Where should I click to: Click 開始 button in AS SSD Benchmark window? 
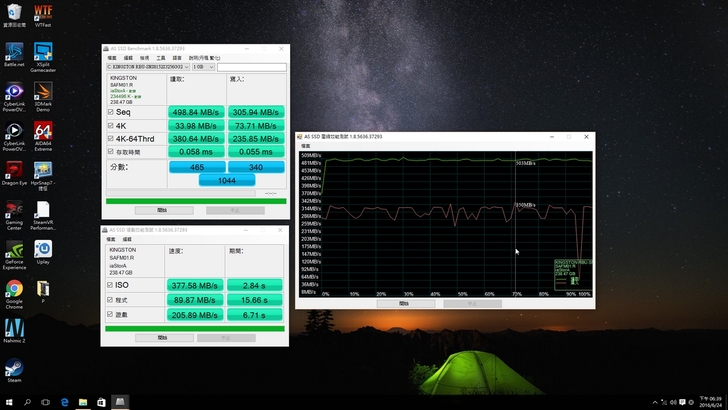pos(163,211)
